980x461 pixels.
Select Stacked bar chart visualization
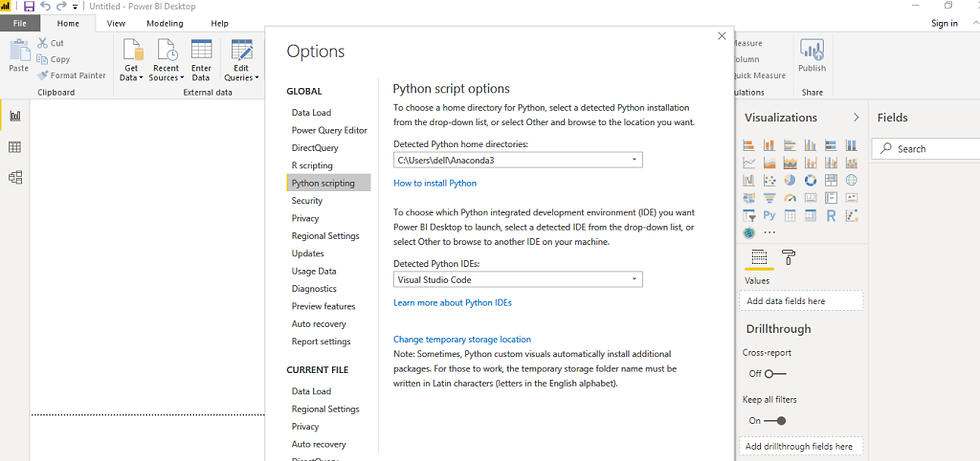749,145
